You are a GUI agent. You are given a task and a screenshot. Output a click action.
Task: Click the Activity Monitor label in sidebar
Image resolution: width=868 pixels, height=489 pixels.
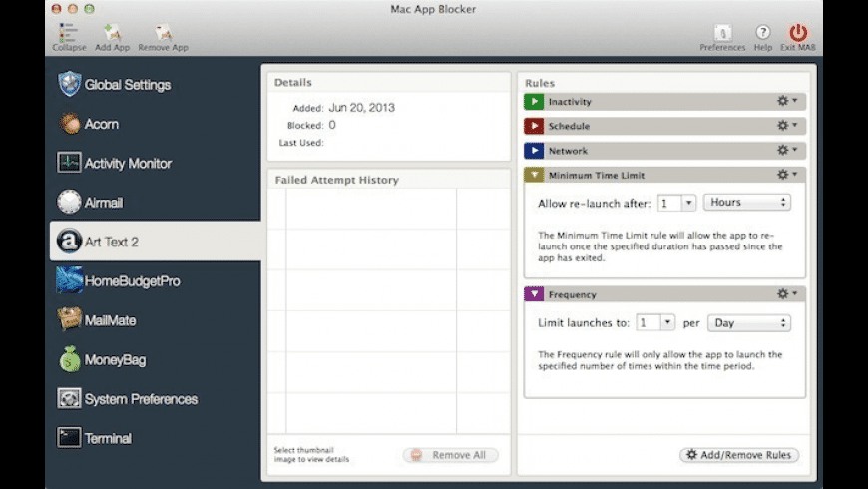128,164
